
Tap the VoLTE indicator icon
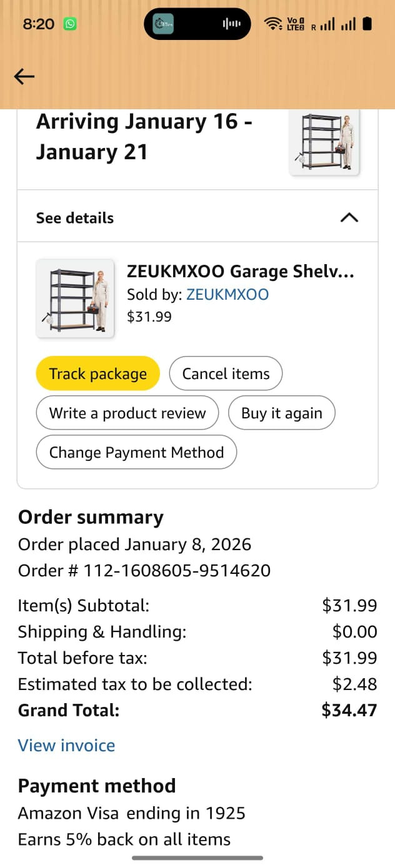click(x=294, y=24)
